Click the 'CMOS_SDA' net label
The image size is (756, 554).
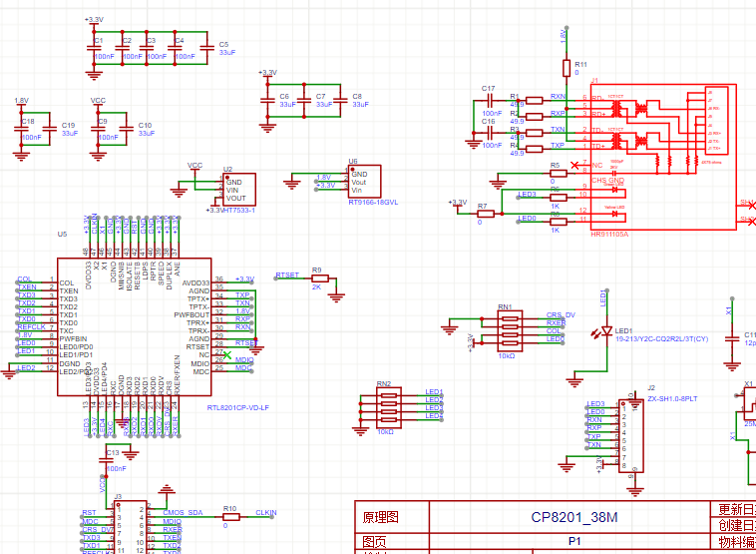(x=184, y=512)
